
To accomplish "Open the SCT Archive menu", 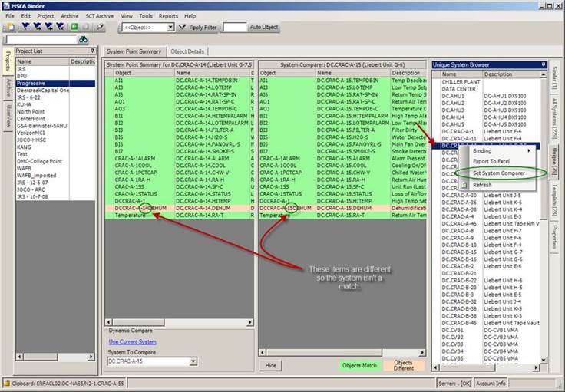I will [x=100, y=16].
